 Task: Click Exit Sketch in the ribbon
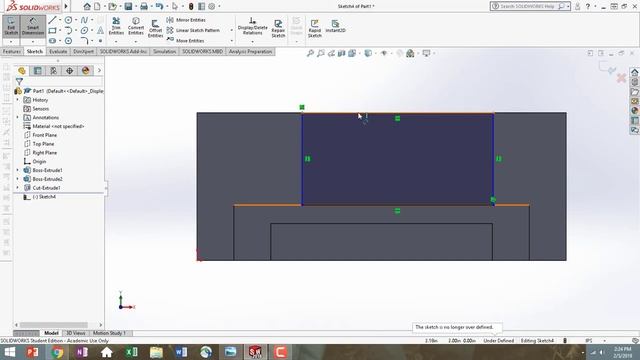(x=11, y=26)
